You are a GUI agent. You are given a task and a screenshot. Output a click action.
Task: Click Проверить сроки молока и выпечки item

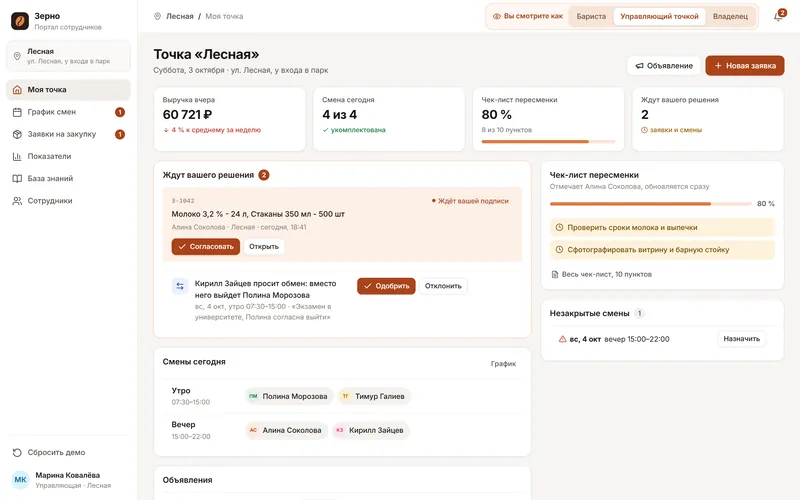tap(662, 228)
